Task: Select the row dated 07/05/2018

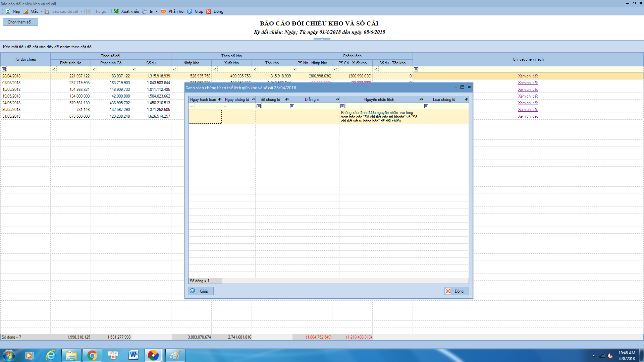Action: click(x=11, y=83)
